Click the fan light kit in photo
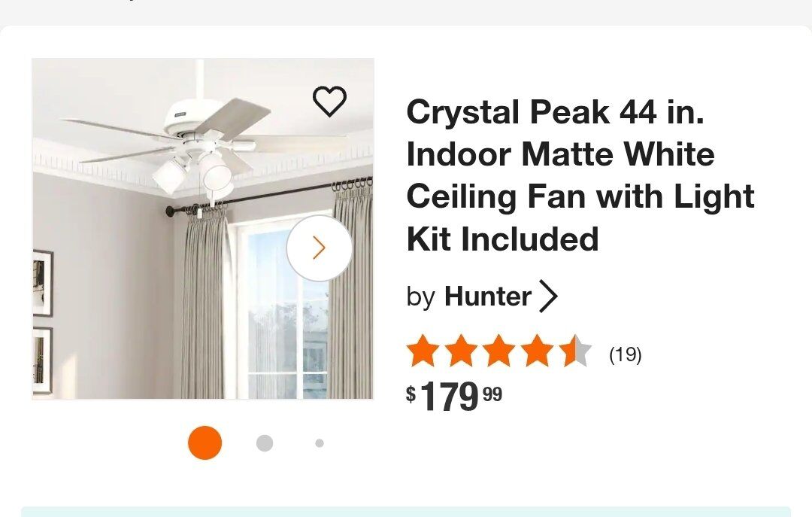Image resolution: width=812 pixels, height=517 pixels. 193,173
